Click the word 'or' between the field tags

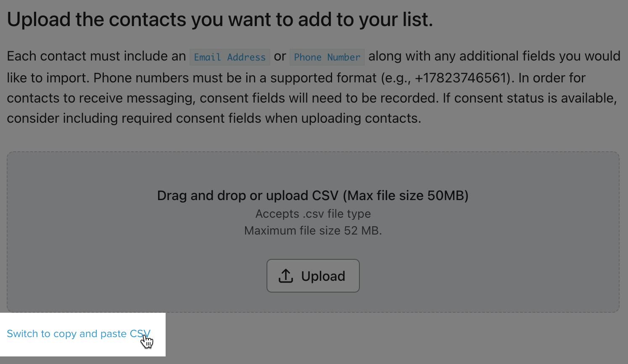pyautogui.click(x=280, y=56)
